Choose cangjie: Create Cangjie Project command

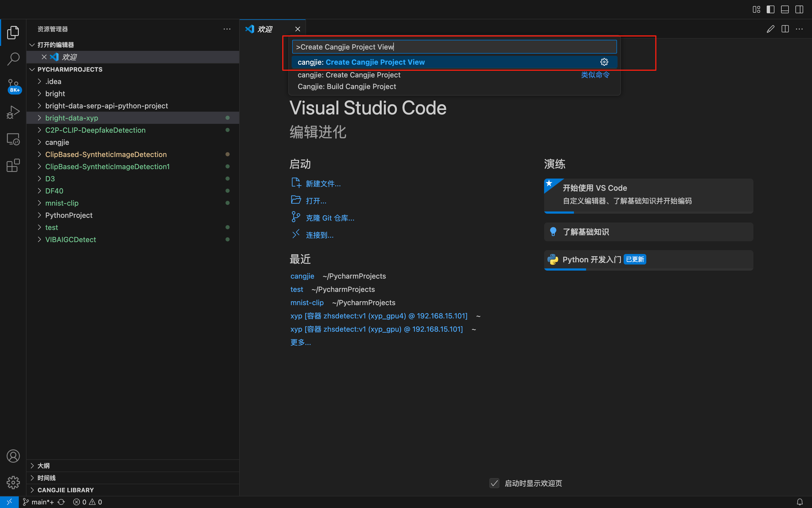[349, 75]
